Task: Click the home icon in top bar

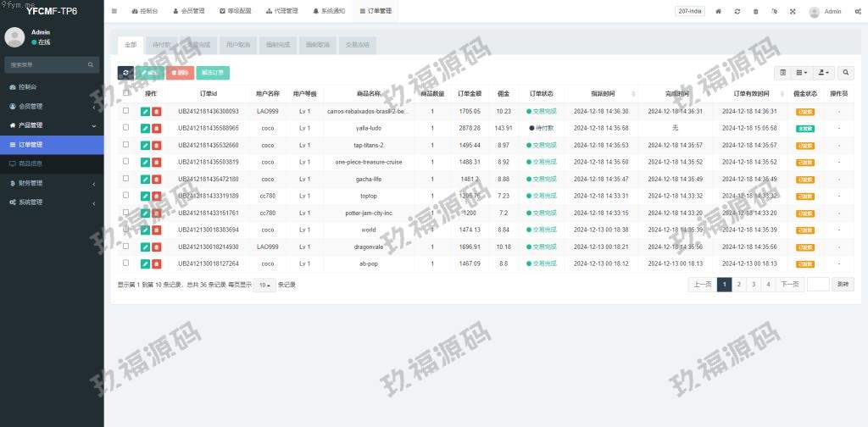Action: pos(719,12)
